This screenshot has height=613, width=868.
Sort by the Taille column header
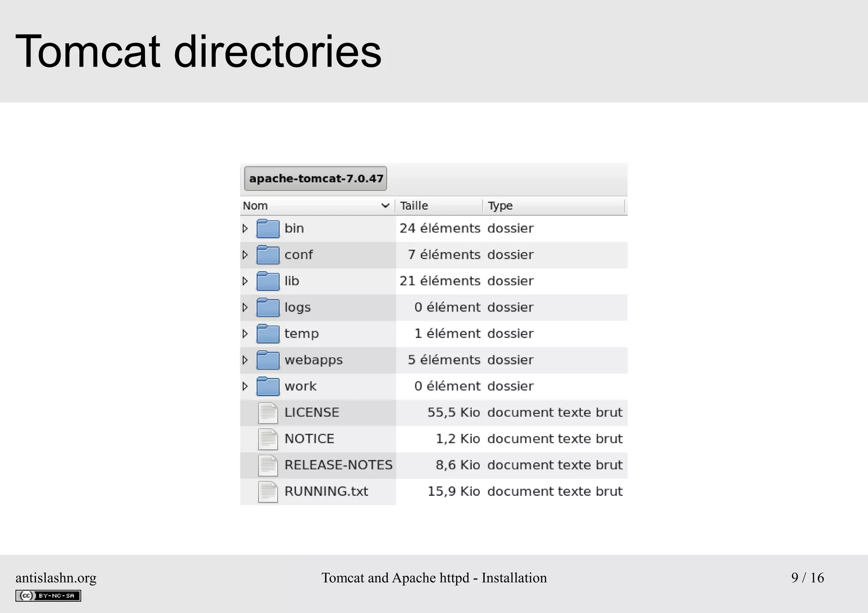(x=439, y=206)
